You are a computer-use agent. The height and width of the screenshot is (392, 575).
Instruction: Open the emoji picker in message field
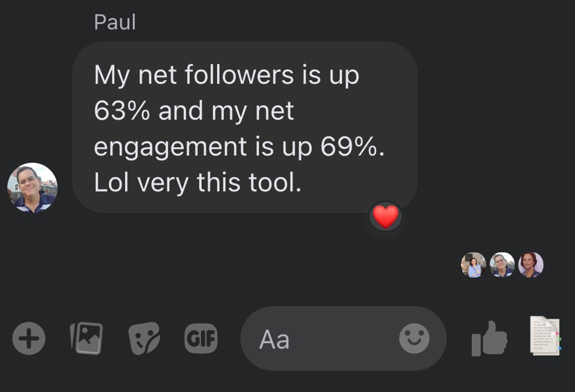coord(414,338)
